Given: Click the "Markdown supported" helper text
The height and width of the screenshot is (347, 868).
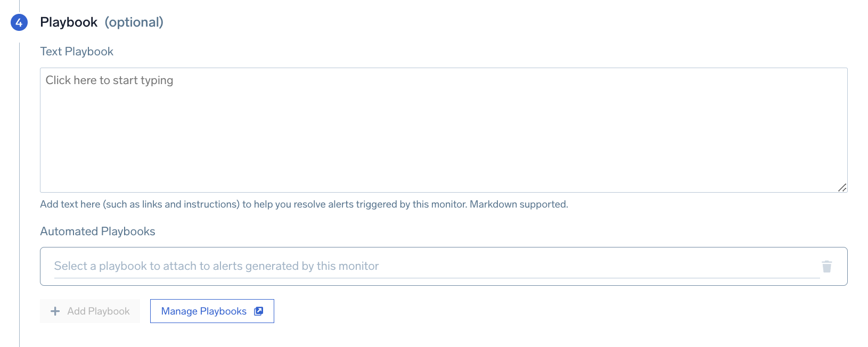Looking at the screenshot, I should pos(519,204).
